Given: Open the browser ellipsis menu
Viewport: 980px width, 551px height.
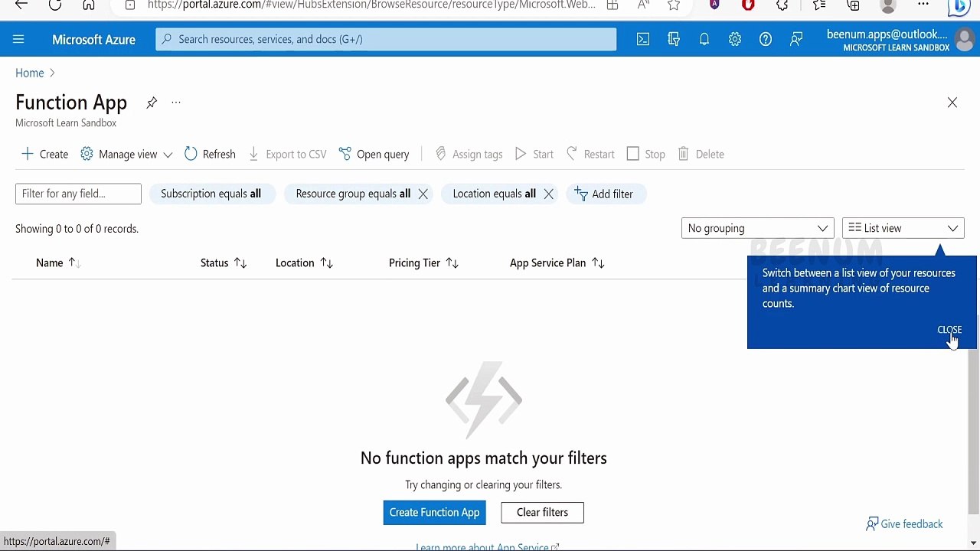Looking at the screenshot, I should pos(923,5).
